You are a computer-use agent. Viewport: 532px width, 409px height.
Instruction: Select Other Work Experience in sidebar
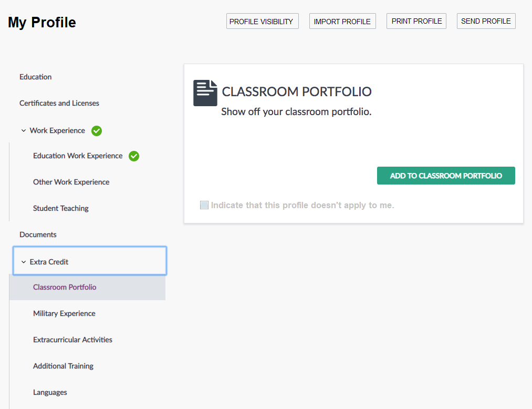point(71,182)
